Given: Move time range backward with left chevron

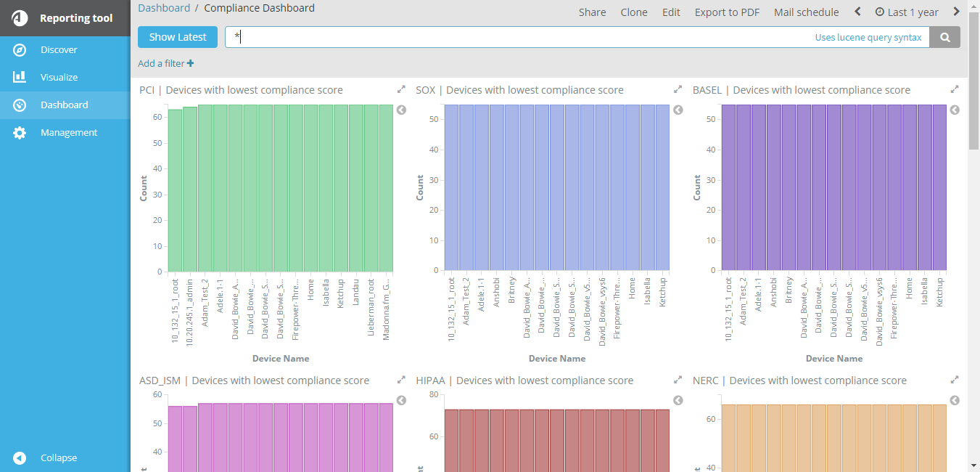Looking at the screenshot, I should pyautogui.click(x=857, y=12).
